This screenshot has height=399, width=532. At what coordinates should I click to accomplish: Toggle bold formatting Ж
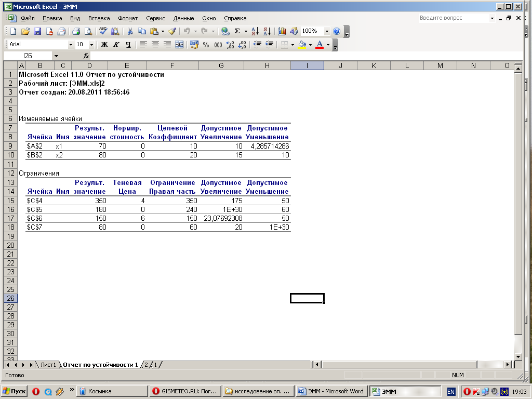[104, 45]
